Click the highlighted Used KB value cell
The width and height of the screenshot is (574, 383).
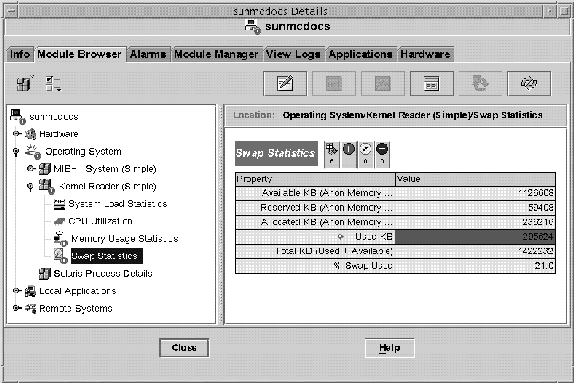tap(475, 237)
